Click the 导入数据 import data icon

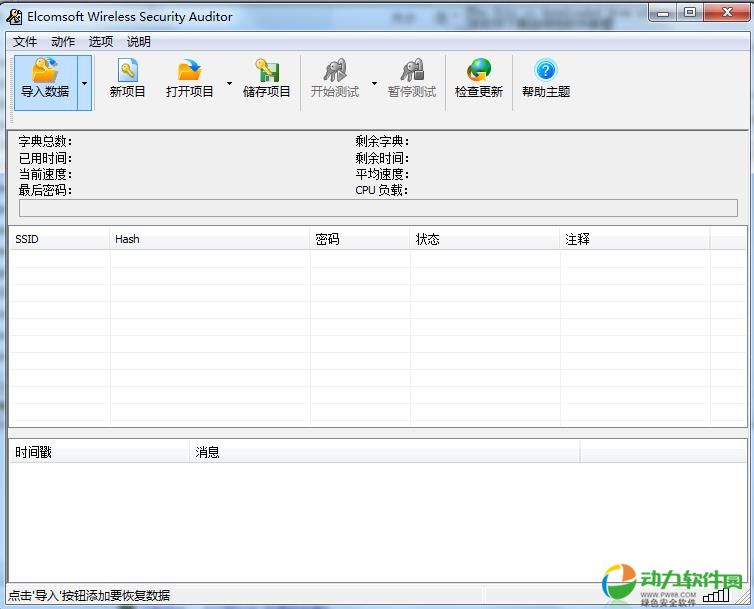[45, 72]
